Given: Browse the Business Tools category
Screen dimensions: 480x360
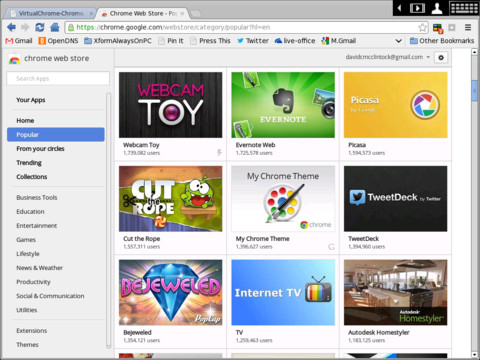Looking at the screenshot, I should pos(37,197).
